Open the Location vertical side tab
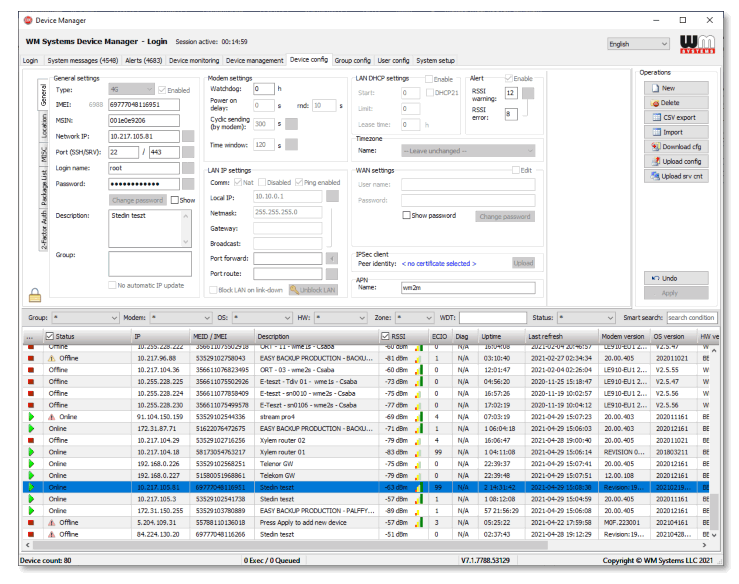 tap(44, 126)
